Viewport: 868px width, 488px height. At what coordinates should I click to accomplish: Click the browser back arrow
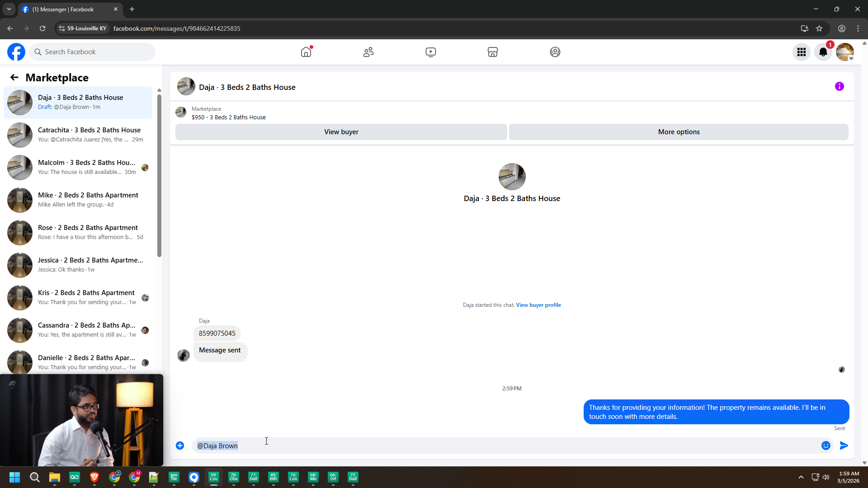[10, 28]
